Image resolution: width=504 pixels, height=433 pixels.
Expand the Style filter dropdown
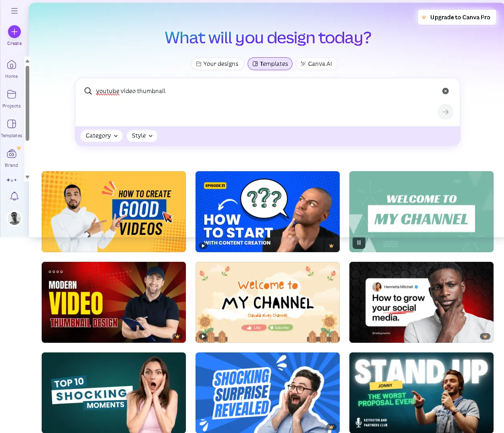pos(142,136)
